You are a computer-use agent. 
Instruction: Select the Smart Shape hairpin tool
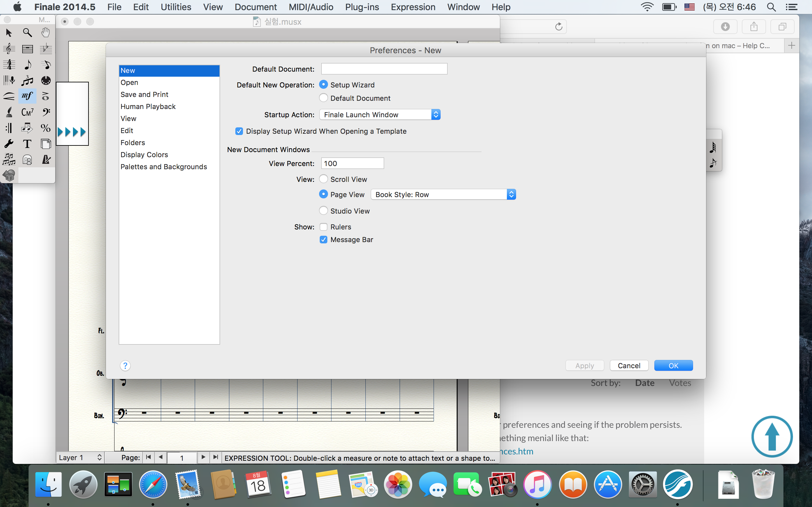pyautogui.click(x=9, y=96)
